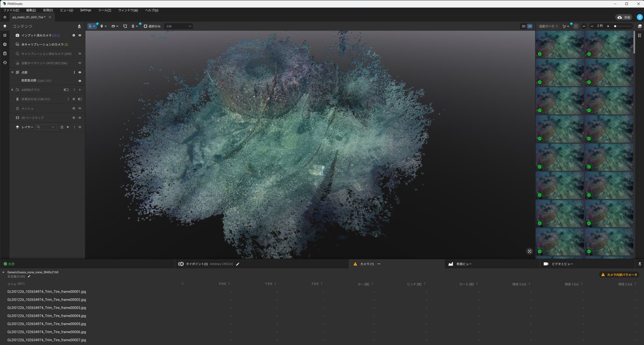Check the 選択のみ checkbox
Image resolution: width=644 pixels, height=345 pixels.
tap(145, 26)
